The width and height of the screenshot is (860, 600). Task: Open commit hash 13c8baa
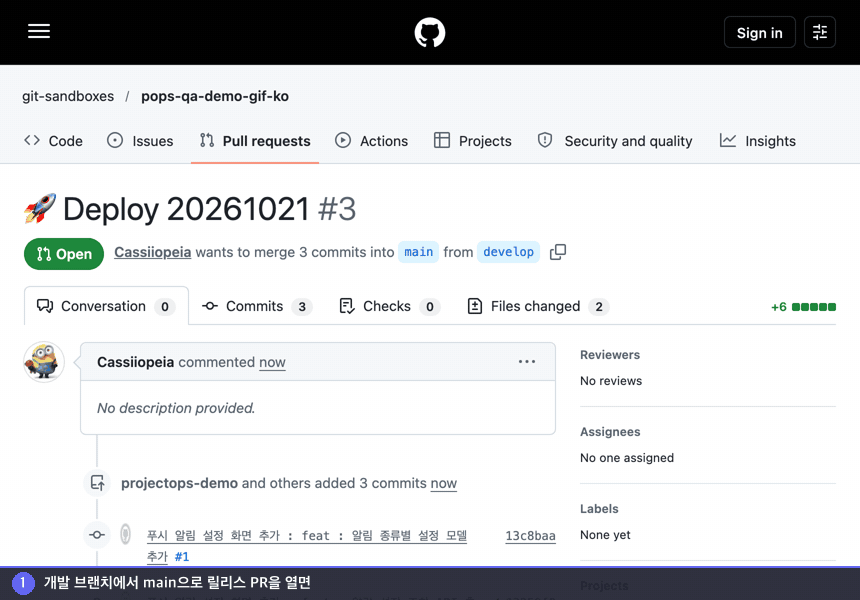pyautogui.click(x=530, y=535)
